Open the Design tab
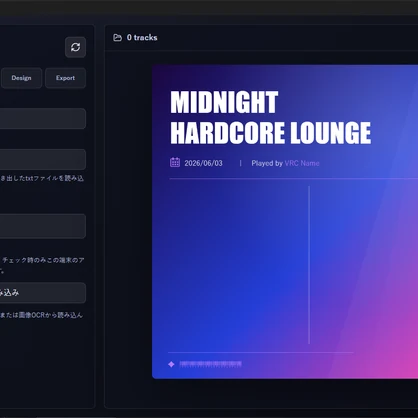This screenshot has height=418, width=418. pyautogui.click(x=21, y=78)
